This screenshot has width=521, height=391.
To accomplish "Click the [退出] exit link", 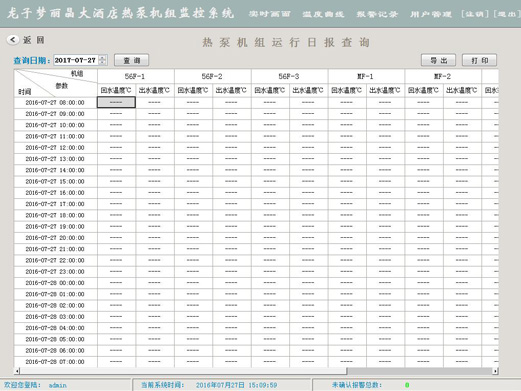I will pyautogui.click(x=507, y=14).
